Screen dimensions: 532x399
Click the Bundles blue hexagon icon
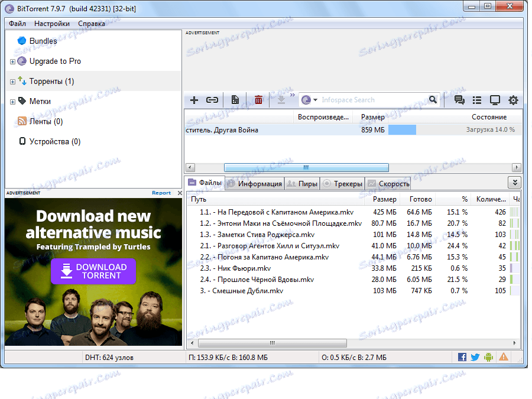coord(22,41)
